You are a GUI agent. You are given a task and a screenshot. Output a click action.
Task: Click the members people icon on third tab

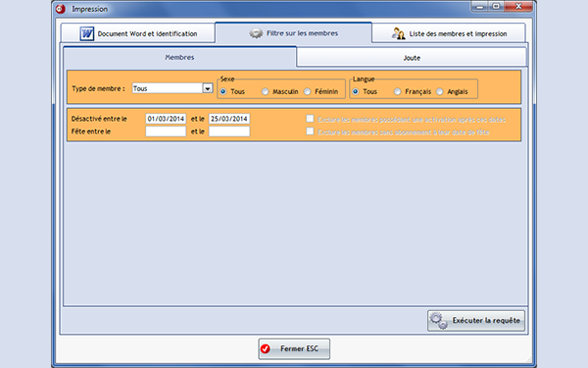pyautogui.click(x=398, y=33)
